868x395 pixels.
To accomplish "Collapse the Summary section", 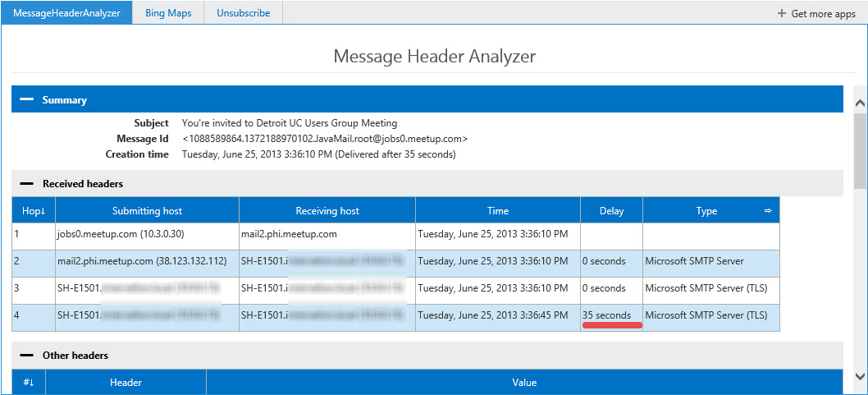I will [x=26, y=100].
